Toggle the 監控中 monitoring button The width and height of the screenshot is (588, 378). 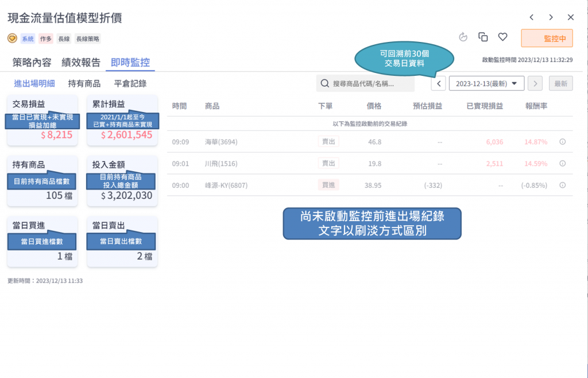(x=547, y=38)
